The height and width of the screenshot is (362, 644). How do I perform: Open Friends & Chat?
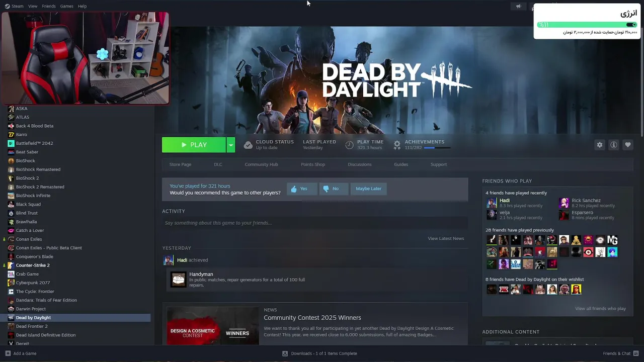pos(620,353)
